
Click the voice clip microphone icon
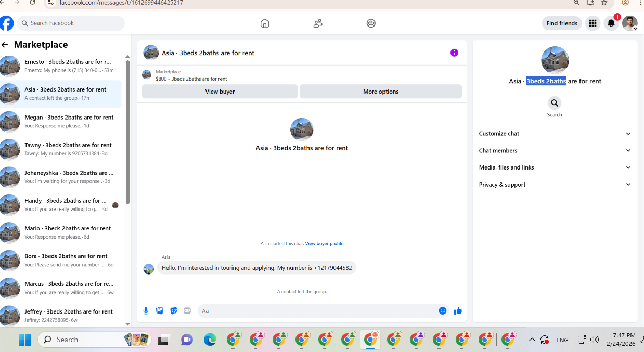(146, 311)
